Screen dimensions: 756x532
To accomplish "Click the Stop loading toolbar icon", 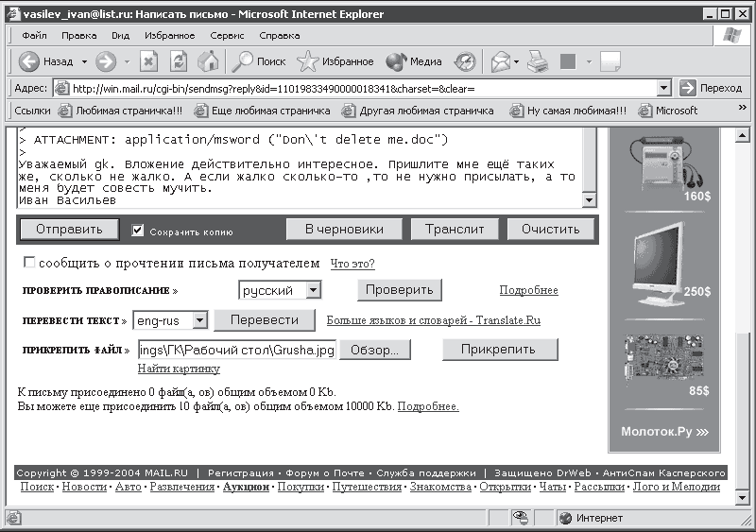I will click(x=149, y=61).
